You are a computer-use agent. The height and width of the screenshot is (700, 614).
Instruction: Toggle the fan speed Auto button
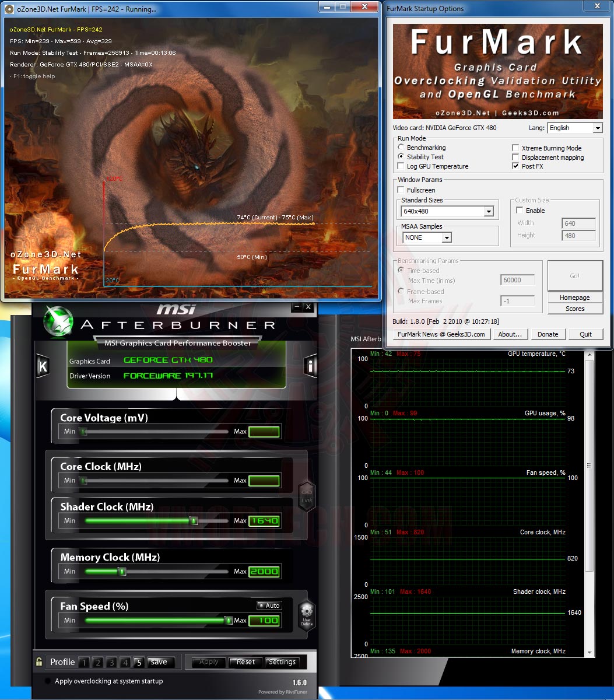(269, 605)
